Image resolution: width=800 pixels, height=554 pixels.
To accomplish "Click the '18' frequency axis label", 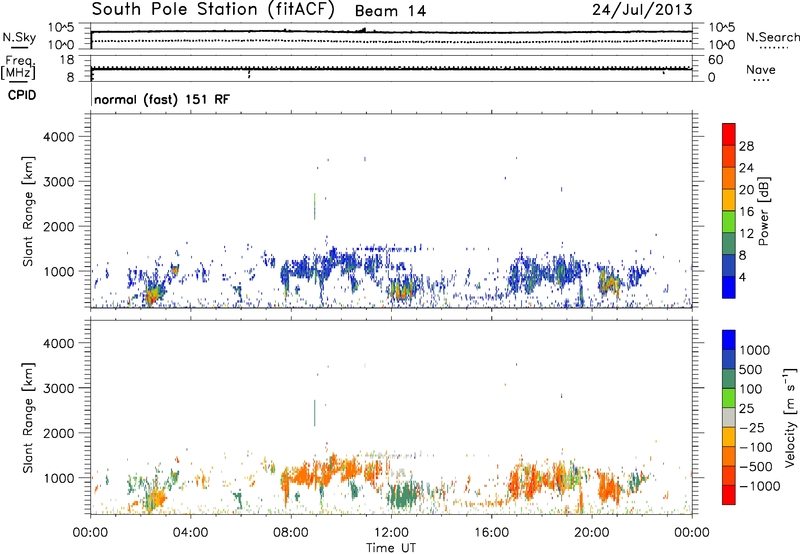I will [67, 60].
